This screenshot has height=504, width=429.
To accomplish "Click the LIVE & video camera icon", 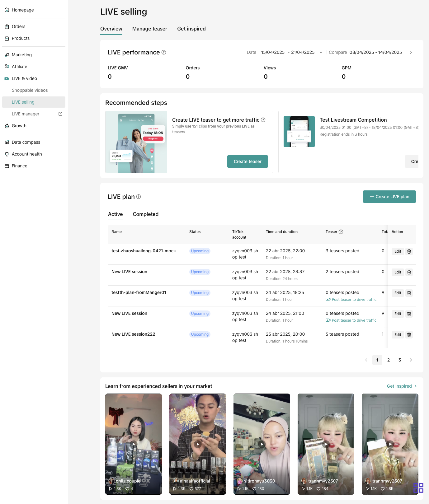I will click(x=7, y=78).
